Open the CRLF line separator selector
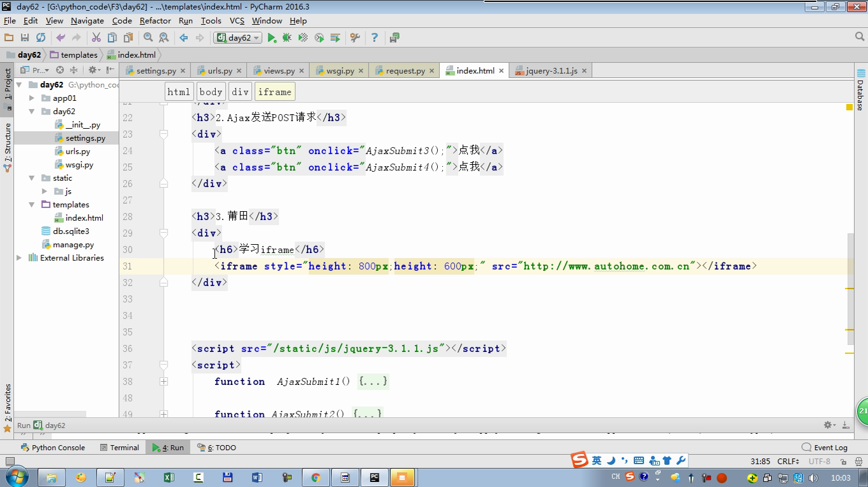This screenshot has height=487, width=868. pyautogui.click(x=788, y=462)
